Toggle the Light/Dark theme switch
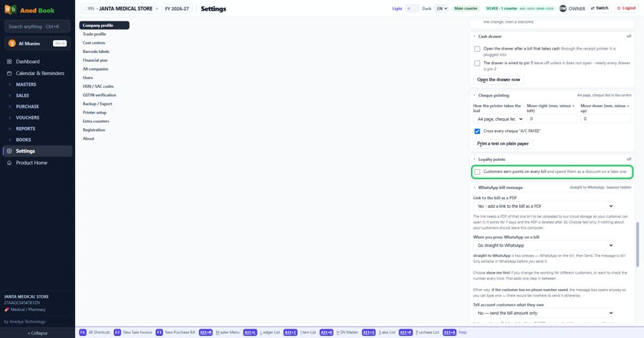 [x=412, y=8]
